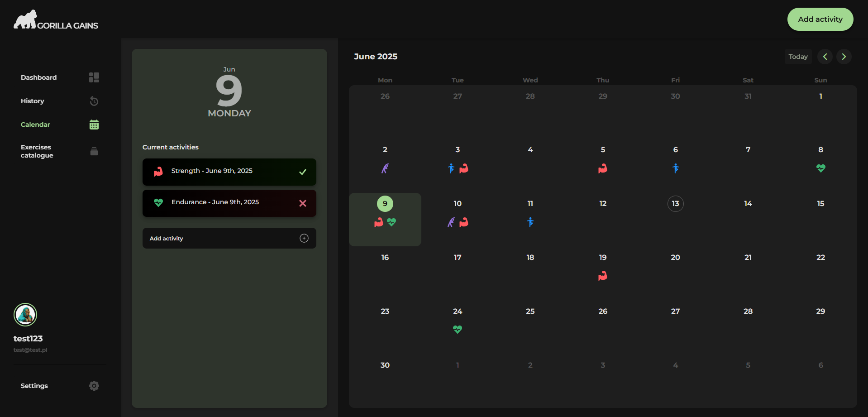This screenshot has height=417, width=868.
Task: Select day 20 in calendar
Action: point(676,258)
